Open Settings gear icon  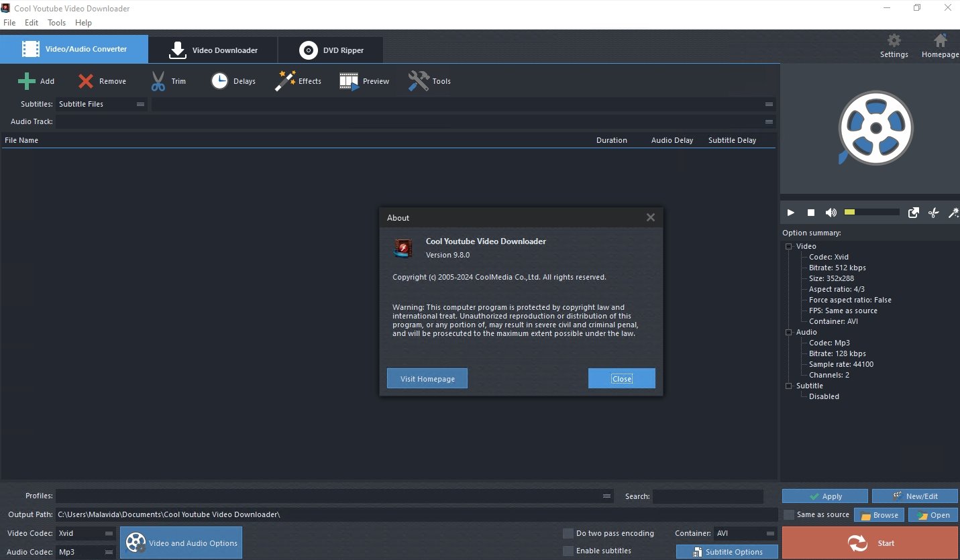pos(894,41)
